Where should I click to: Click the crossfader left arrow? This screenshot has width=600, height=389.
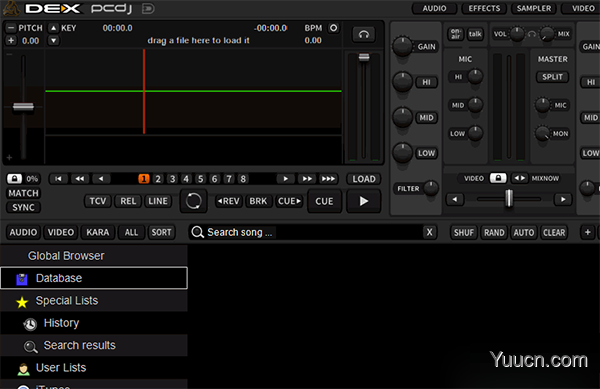click(455, 199)
